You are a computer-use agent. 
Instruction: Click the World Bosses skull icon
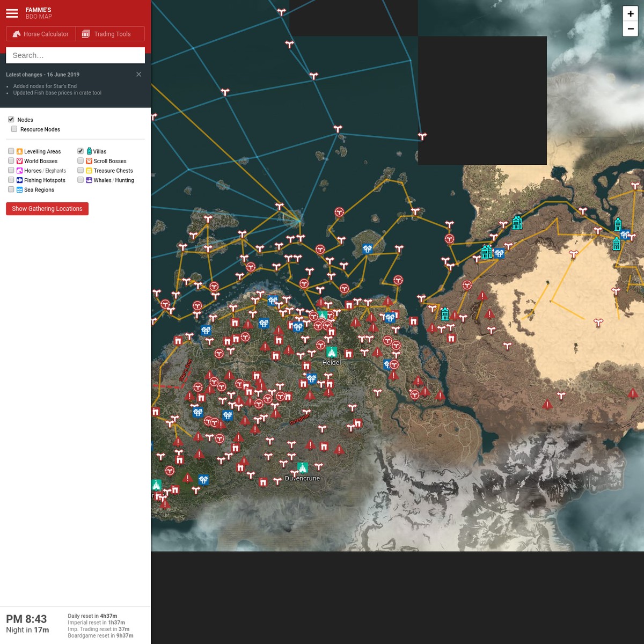click(x=19, y=160)
